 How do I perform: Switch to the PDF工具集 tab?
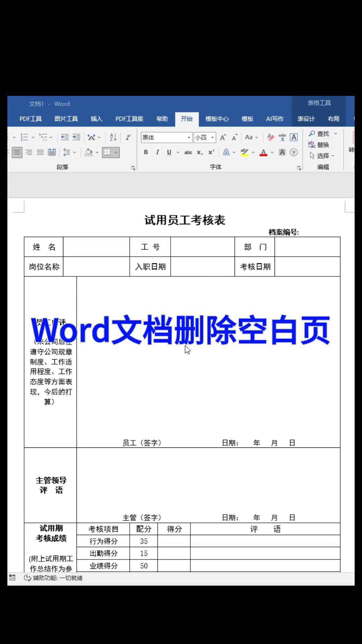pyautogui.click(x=129, y=119)
